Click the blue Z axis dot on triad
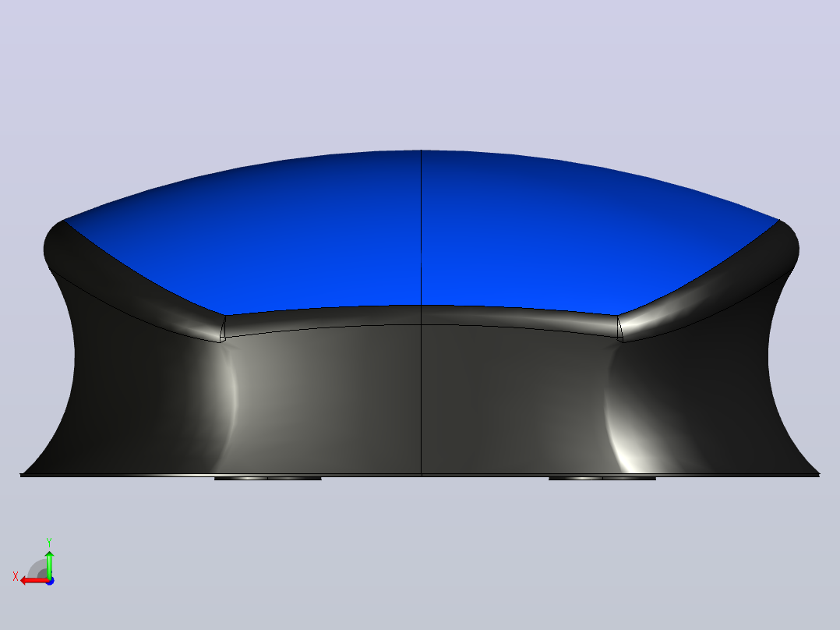 pos(50,581)
